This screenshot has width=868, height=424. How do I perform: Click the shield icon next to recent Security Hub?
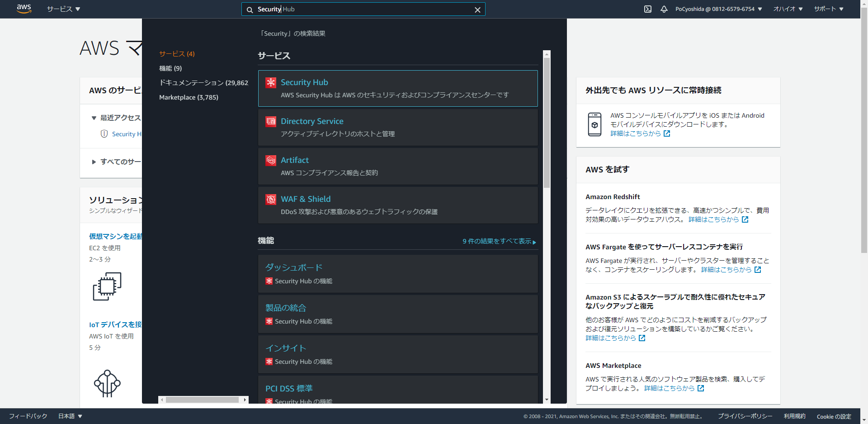104,134
